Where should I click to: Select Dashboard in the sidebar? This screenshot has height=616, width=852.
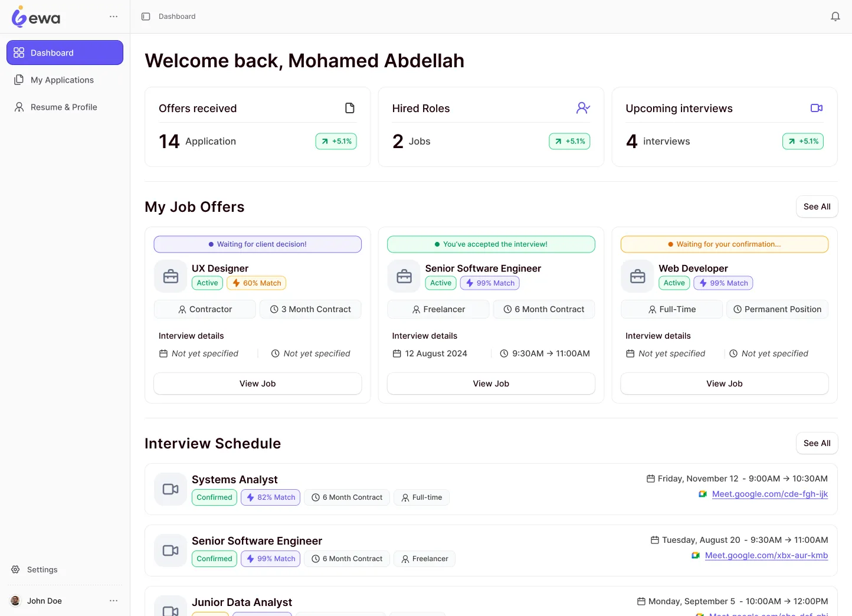tap(65, 53)
